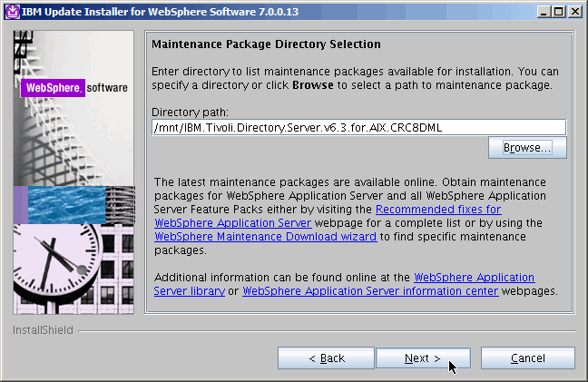Open the window menu icon in title bar
588x382 pixels.
[11, 11]
